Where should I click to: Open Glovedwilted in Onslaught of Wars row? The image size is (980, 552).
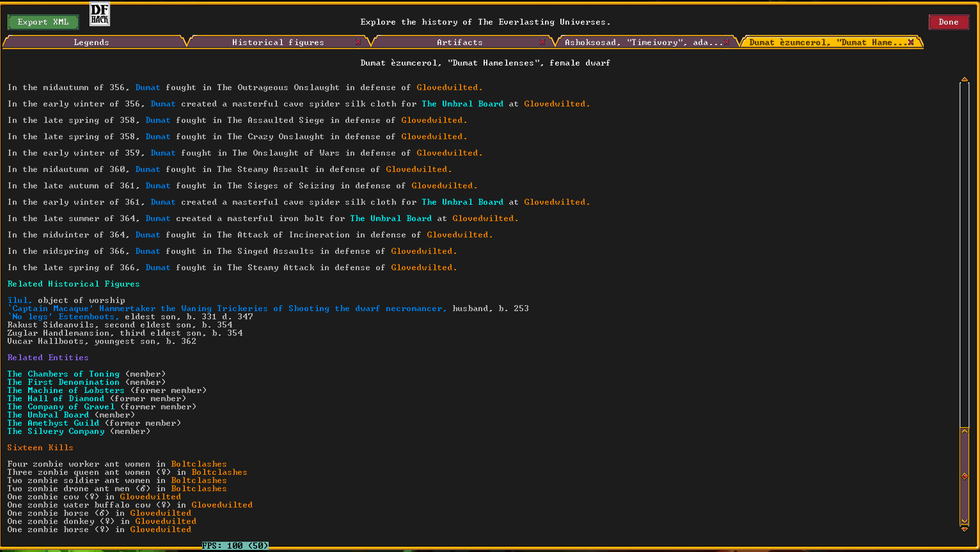tap(449, 153)
